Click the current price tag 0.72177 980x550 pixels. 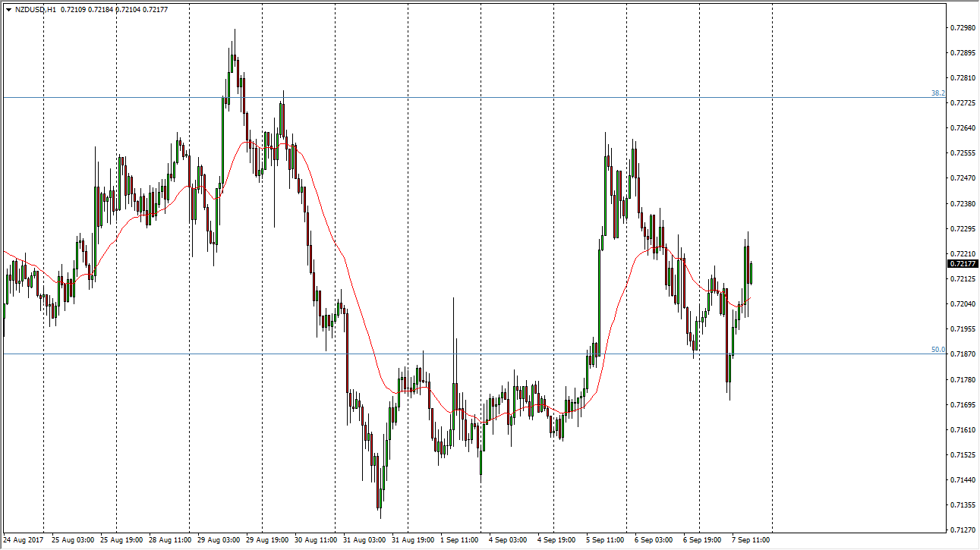click(x=963, y=264)
